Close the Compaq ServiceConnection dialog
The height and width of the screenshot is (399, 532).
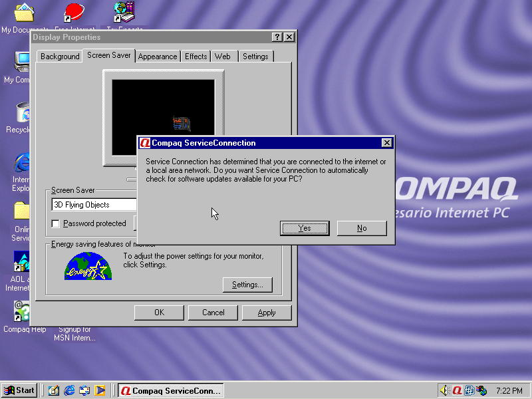pos(386,143)
